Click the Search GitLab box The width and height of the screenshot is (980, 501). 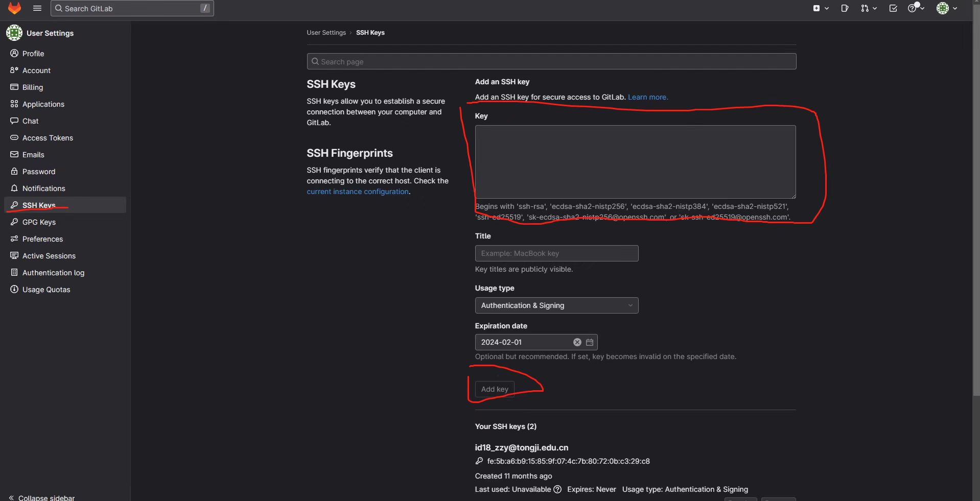click(132, 8)
